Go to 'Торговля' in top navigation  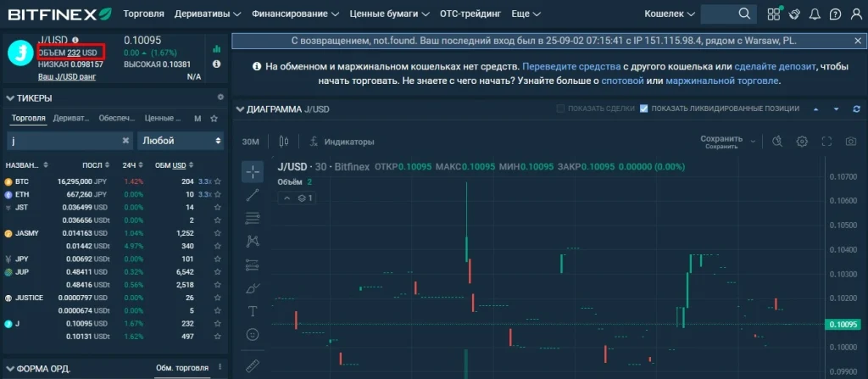(x=144, y=14)
